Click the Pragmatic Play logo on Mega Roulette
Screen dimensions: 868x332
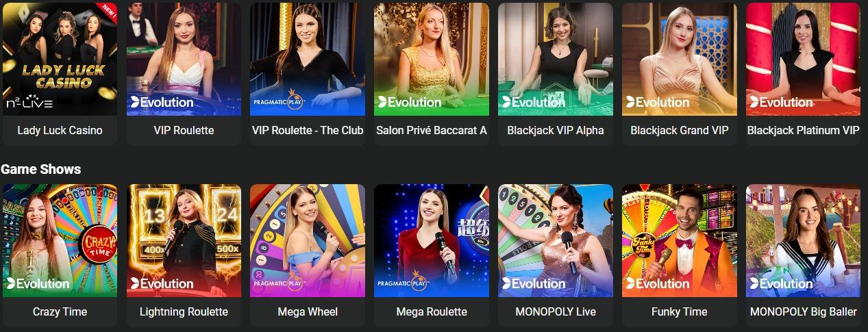click(403, 283)
